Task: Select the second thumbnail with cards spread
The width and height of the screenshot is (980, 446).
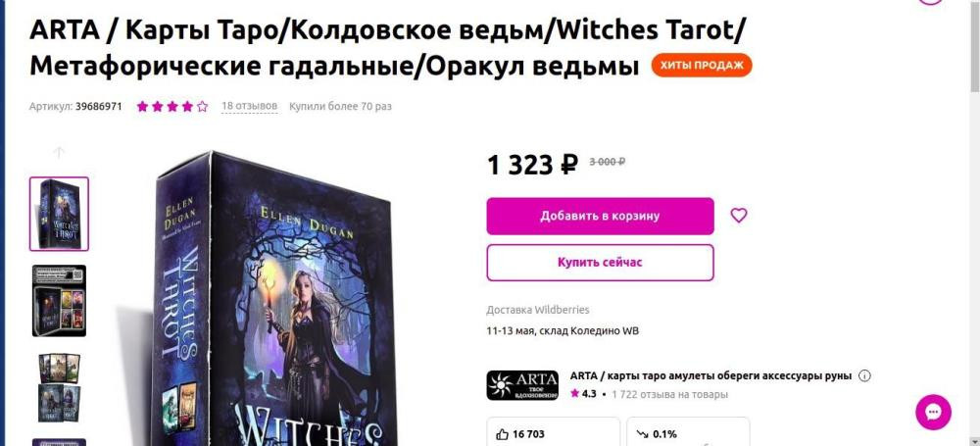Action: point(60,301)
